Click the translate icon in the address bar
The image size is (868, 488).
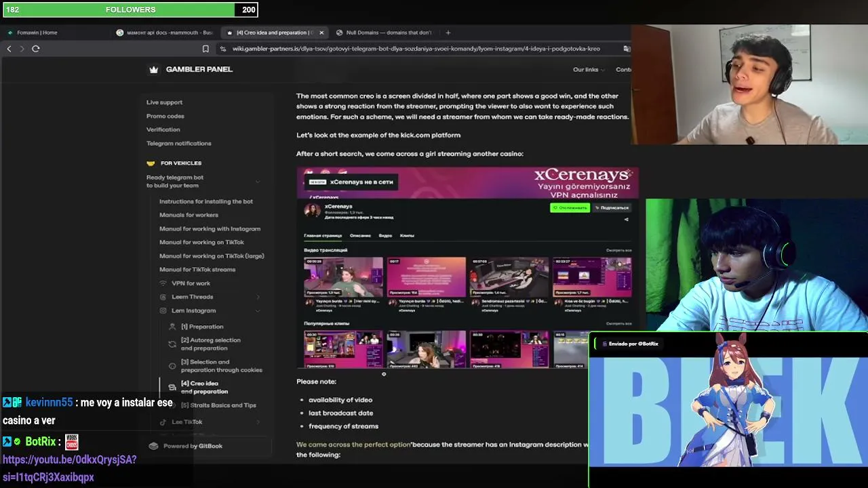627,49
